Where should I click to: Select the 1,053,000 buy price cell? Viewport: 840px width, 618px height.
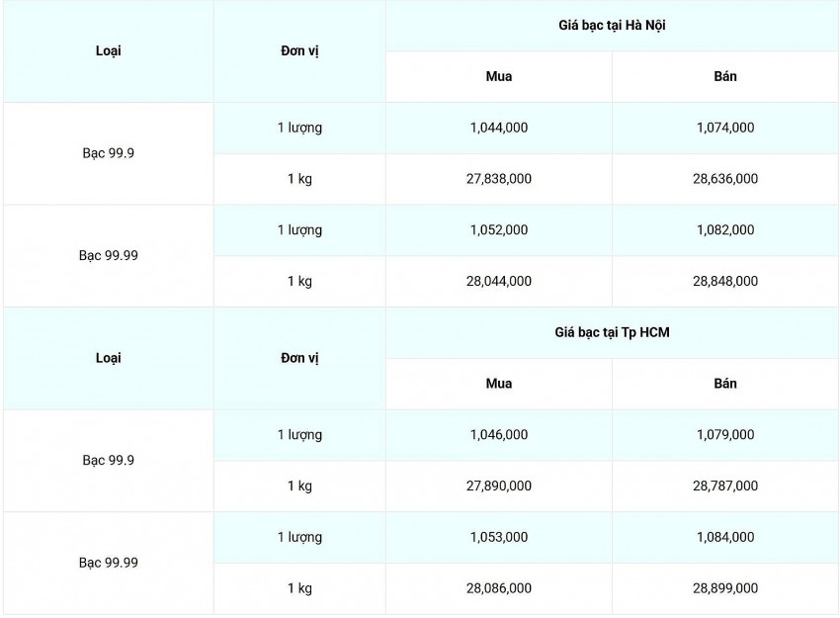[x=499, y=538]
